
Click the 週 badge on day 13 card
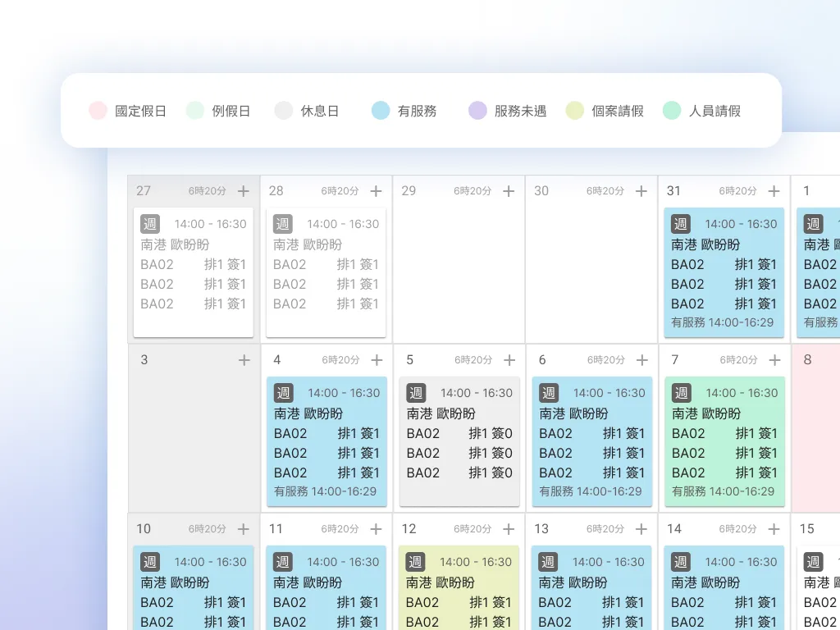point(548,562)
